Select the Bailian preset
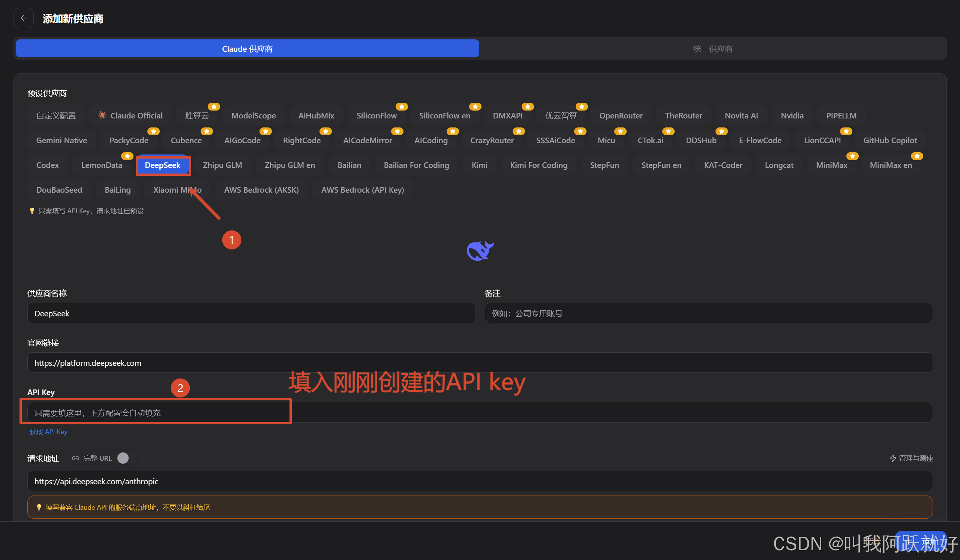 click(x=349, y=165)
